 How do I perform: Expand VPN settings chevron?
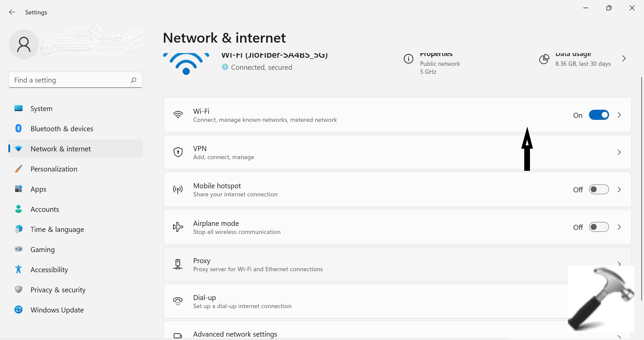(619, 152)
